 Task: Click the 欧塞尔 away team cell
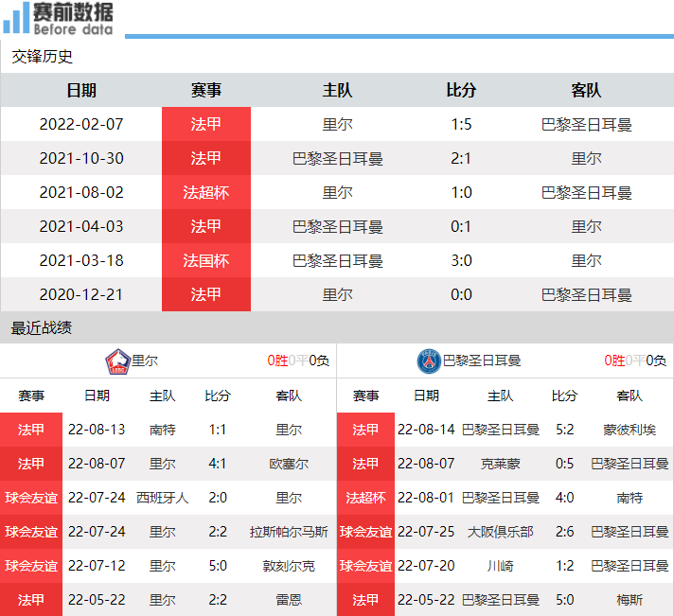289,464
